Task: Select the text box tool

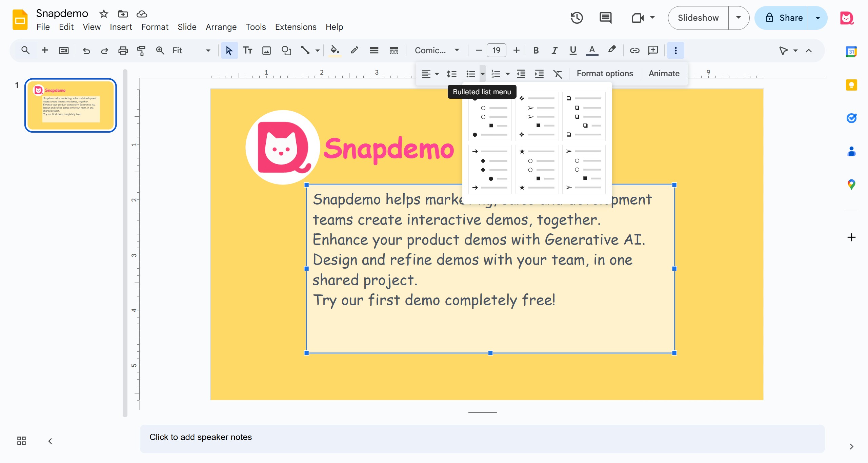Action: 248,51
